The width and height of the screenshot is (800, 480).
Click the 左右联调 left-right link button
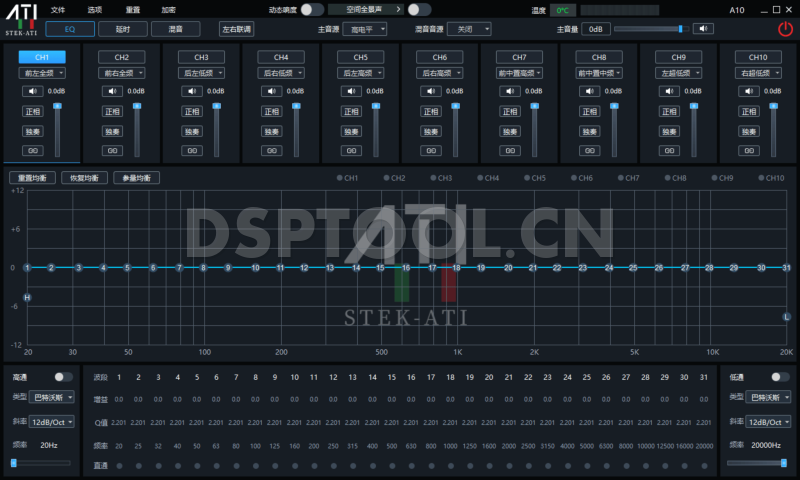coord(236,29)
